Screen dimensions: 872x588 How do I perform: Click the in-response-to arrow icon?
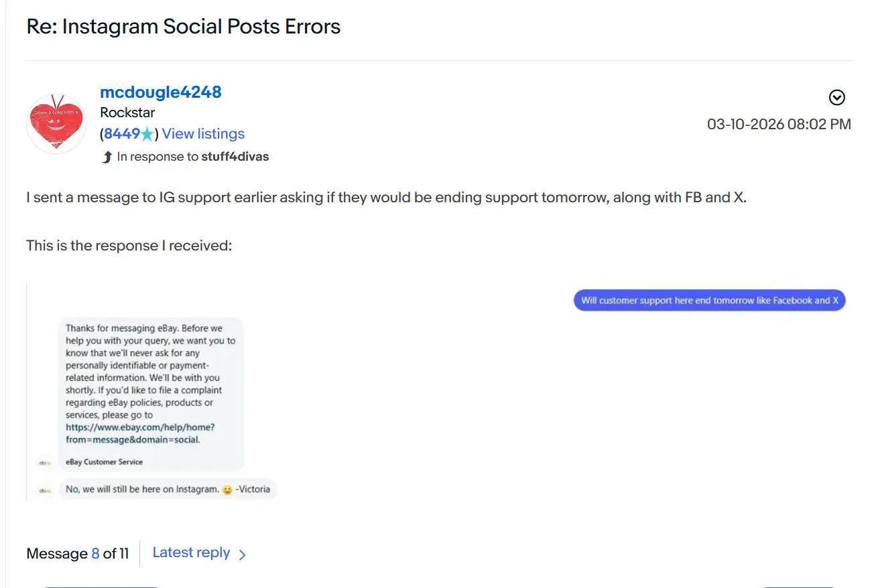click(x=107, y=157)
